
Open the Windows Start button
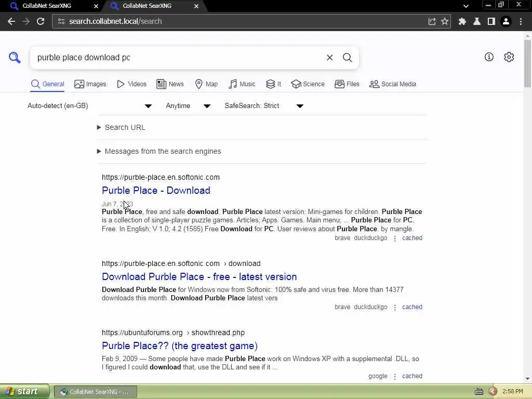tap(24, 392)
